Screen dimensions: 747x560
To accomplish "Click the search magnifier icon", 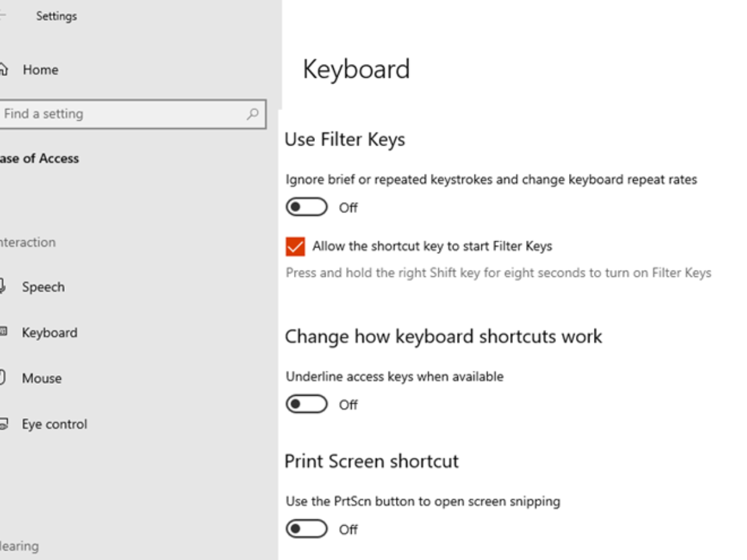I will 252,114.
